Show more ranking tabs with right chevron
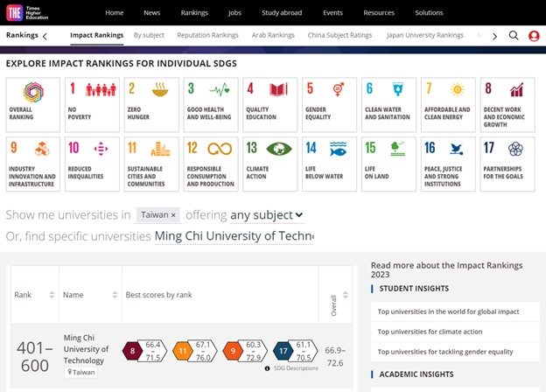 point(495,36)
